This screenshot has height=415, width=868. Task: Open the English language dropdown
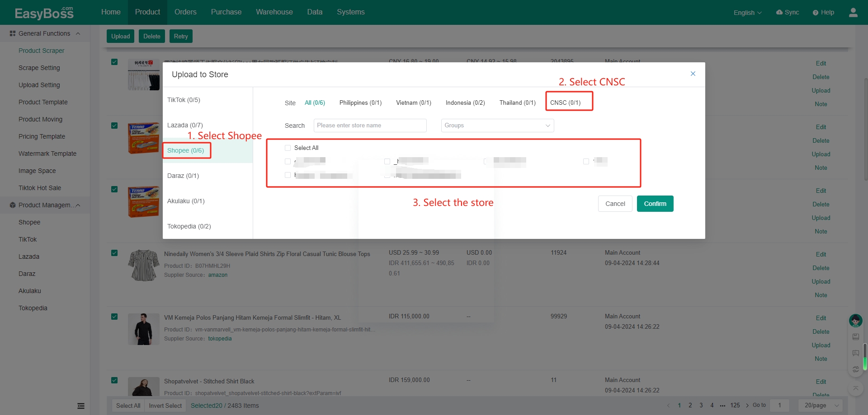tap(747, 13)
